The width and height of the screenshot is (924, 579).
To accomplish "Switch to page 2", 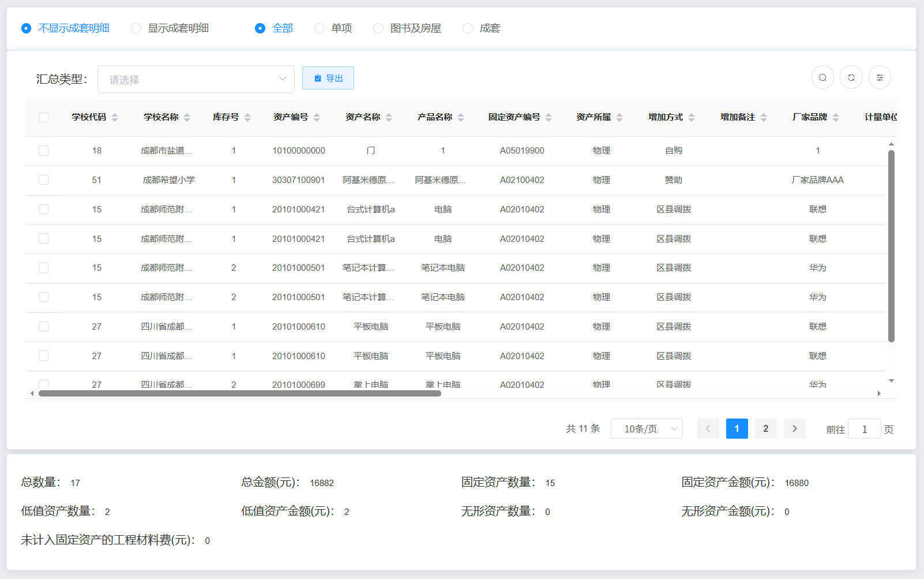I will coord(765,428).
